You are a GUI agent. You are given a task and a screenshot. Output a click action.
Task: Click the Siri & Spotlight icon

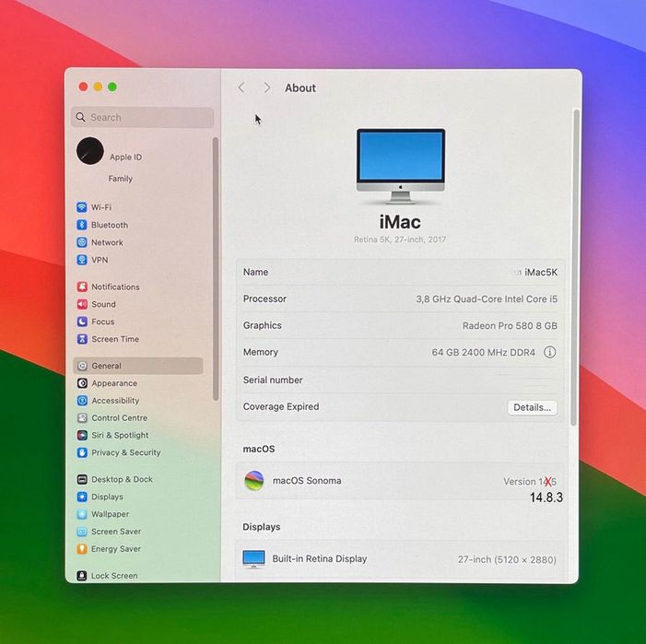pos(82,435)
